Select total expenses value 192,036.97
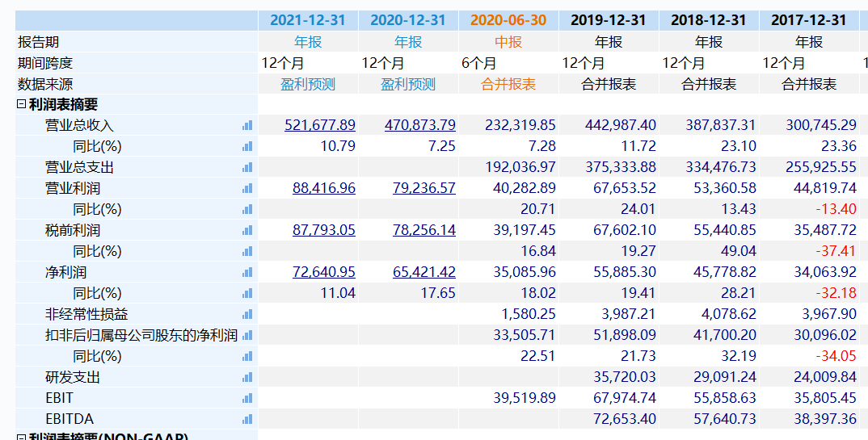 (x=520, y=167)
